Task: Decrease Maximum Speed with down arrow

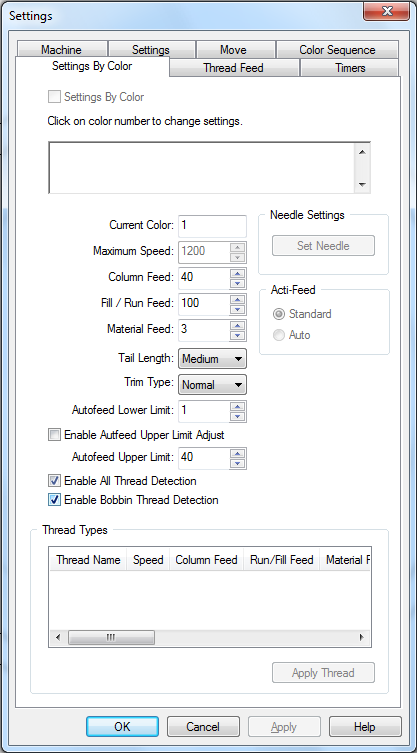Action: point(237,257)
